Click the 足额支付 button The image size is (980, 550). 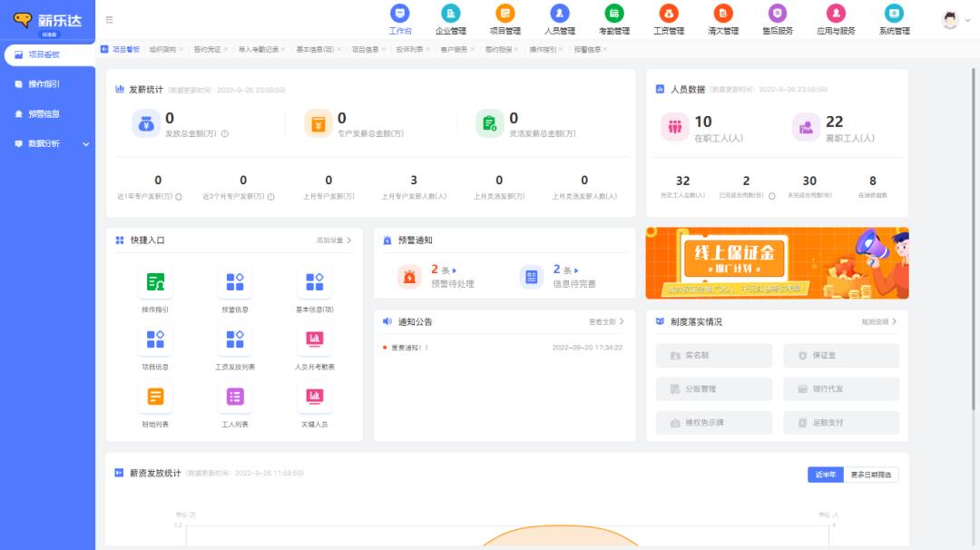click(x=841, y=423)
